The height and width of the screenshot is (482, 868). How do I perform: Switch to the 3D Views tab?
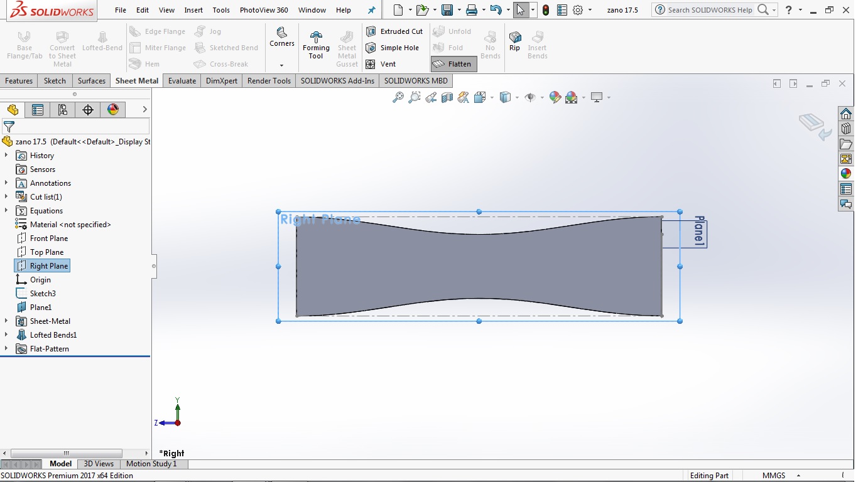point(99,464)
